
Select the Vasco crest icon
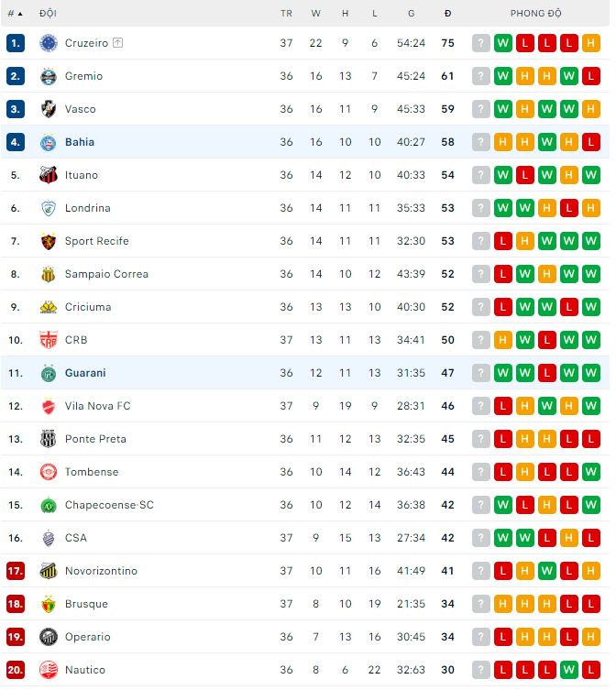[x=49, y=109]
